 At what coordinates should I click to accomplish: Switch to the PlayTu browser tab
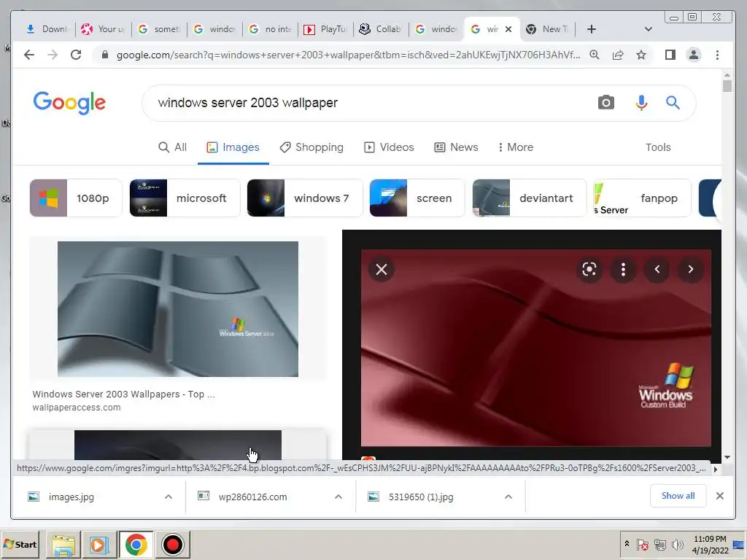325,29
